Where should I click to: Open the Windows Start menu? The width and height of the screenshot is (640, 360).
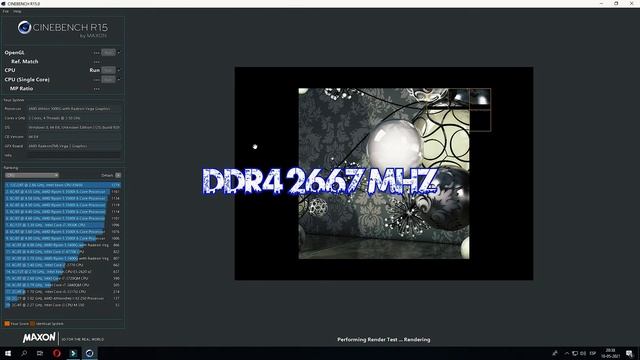click(x=8, y=353)
